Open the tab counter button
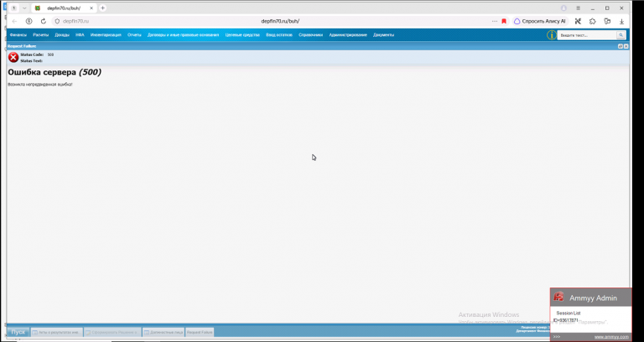This screenshot has width=644, height=342. 14,8
